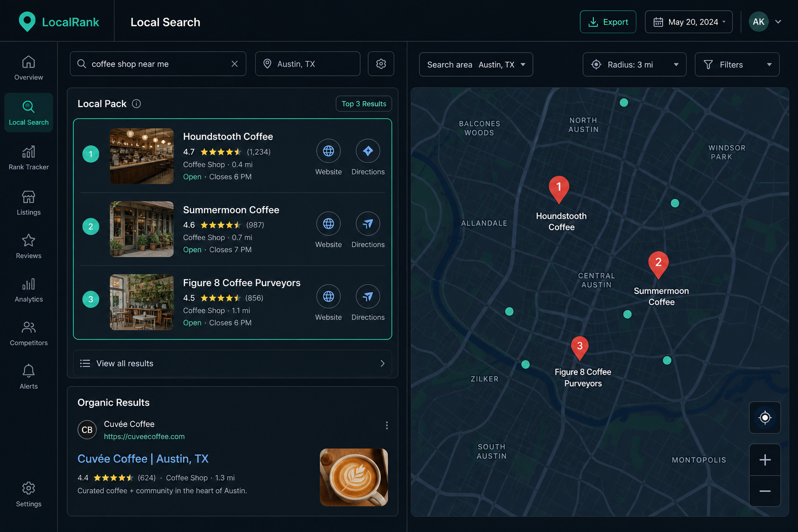Click the Houndstooth Coffee listing title

[228, 137]
